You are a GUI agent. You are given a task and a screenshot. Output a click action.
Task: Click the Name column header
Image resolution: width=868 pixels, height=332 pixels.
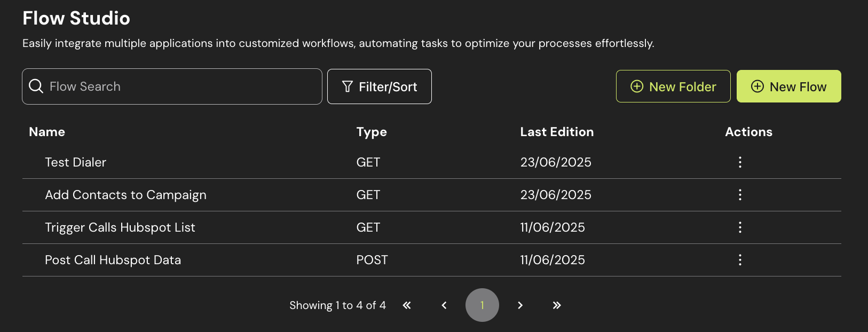[47, 132]
